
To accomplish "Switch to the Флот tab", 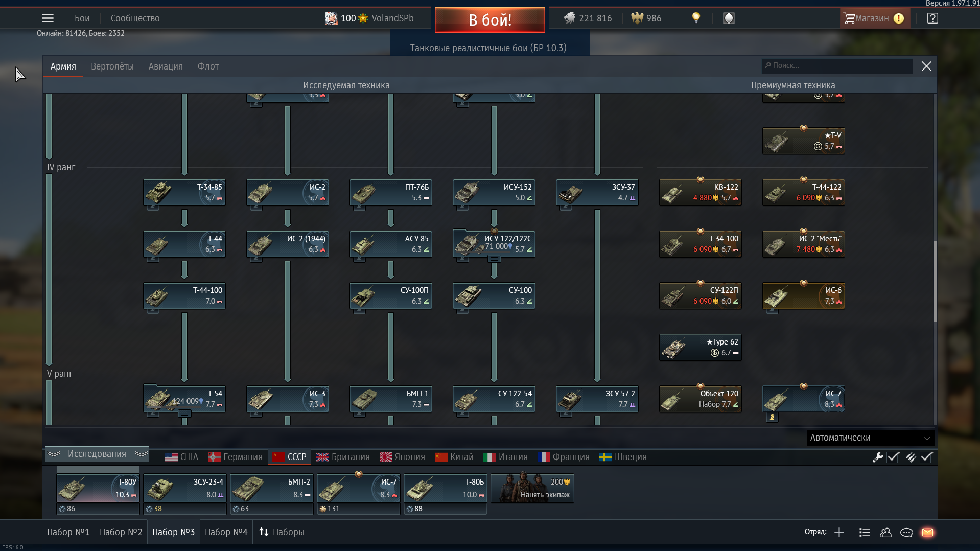I will coord(208,66).
